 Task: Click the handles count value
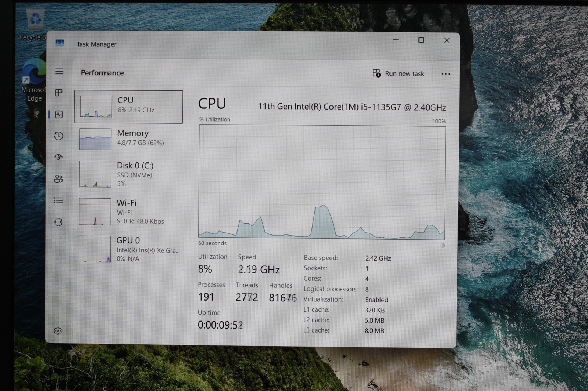(282, 298)
